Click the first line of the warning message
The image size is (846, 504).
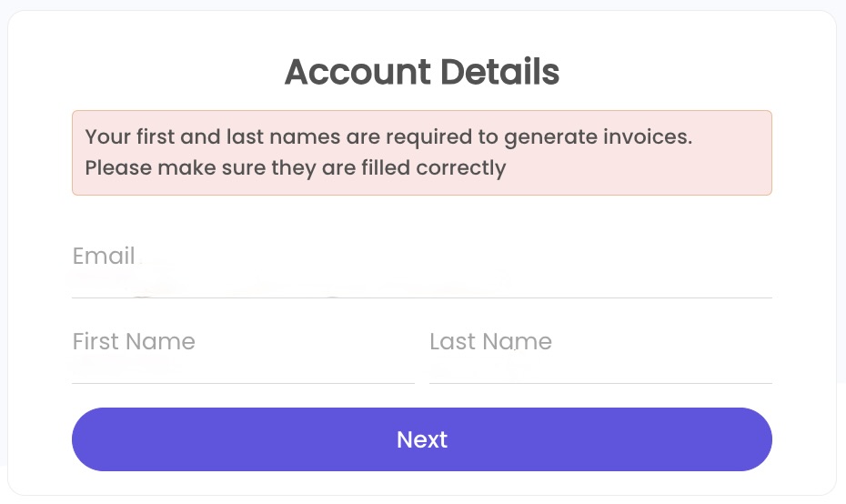(388, 137)
